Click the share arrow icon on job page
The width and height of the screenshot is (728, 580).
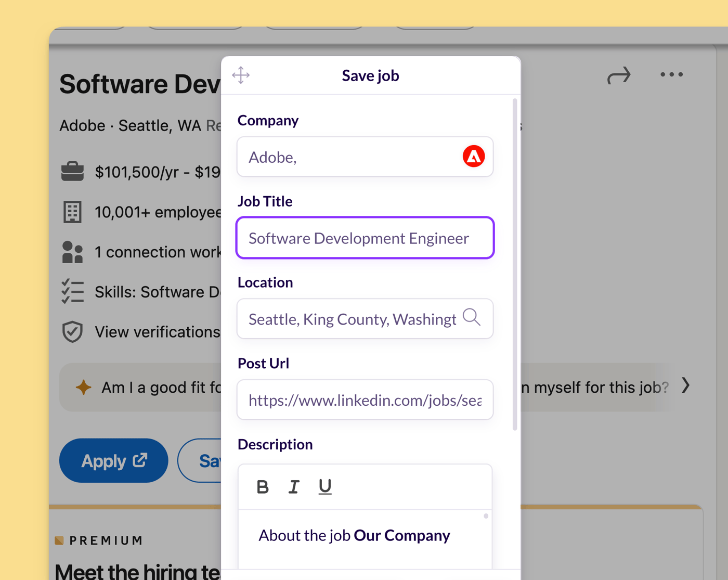(x=619, y=75)
